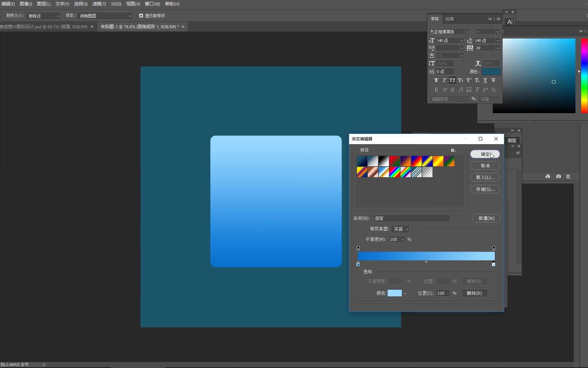Click the Character panel text 颜色 swatch
588x368 pixels.
[x=491, y=72]
